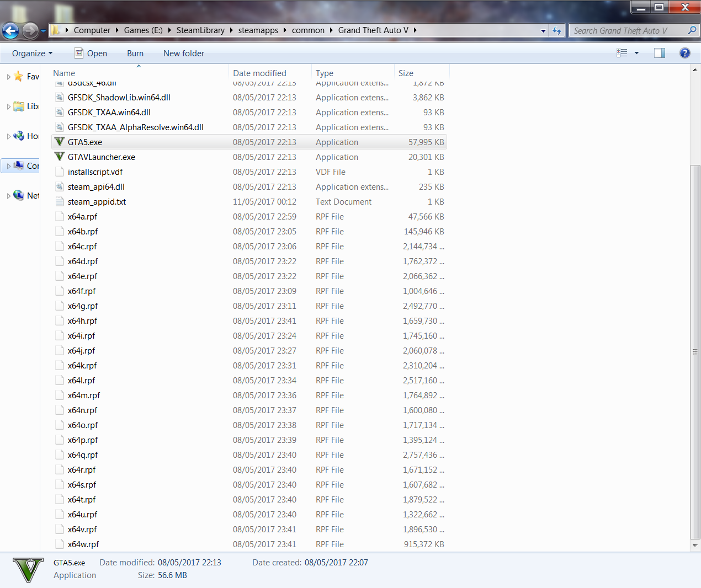Click the New folder button
Screen dimensions: 701x588
(184, 54)
